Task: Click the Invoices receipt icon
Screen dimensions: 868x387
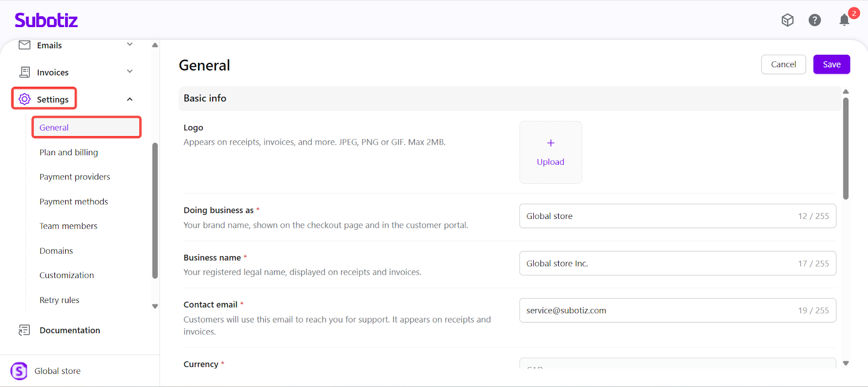Action: coord(24,72)
